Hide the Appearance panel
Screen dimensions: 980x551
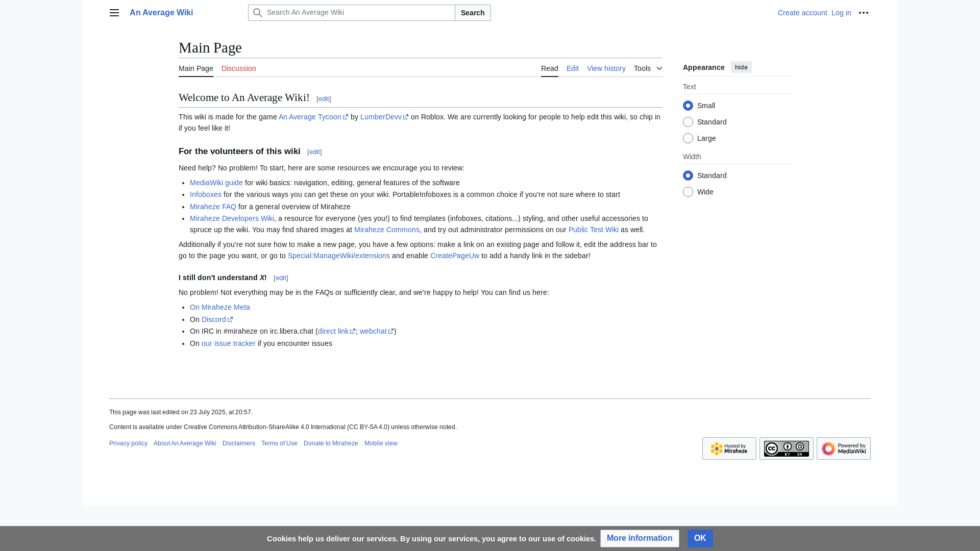pos(741,67)
